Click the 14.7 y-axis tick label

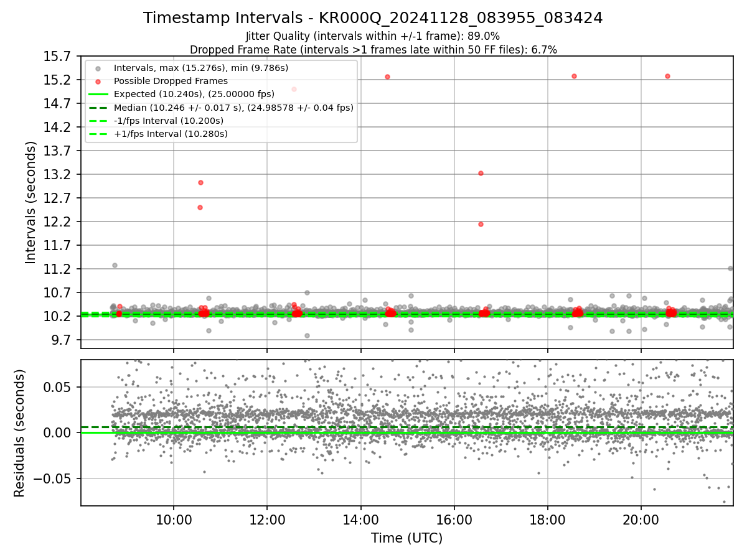(59, 104)
